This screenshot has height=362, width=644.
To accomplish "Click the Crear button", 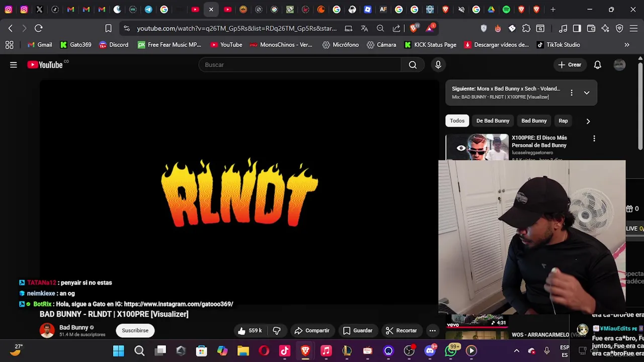I will pos(570,65).
